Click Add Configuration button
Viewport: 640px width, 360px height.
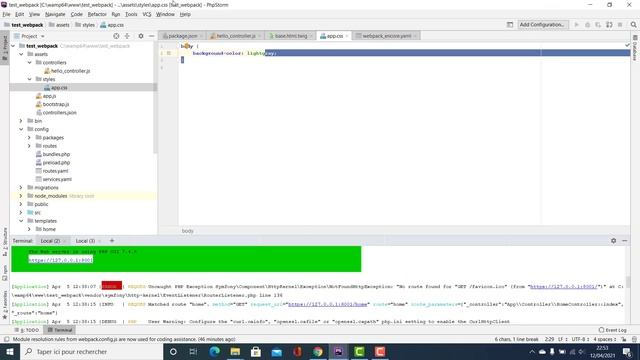542,25
